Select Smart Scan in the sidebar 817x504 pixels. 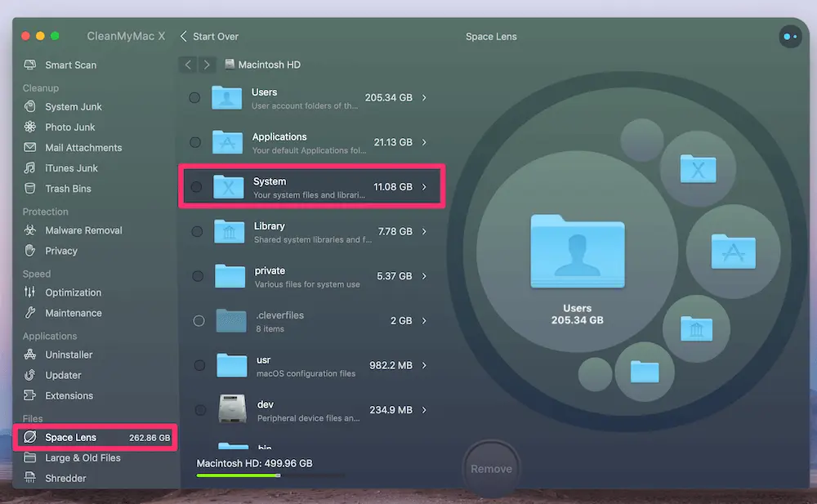click(69, 65)
